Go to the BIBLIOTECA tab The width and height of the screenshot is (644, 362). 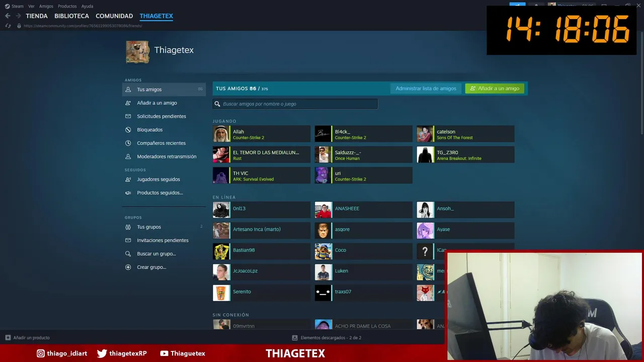coord(71,16)
